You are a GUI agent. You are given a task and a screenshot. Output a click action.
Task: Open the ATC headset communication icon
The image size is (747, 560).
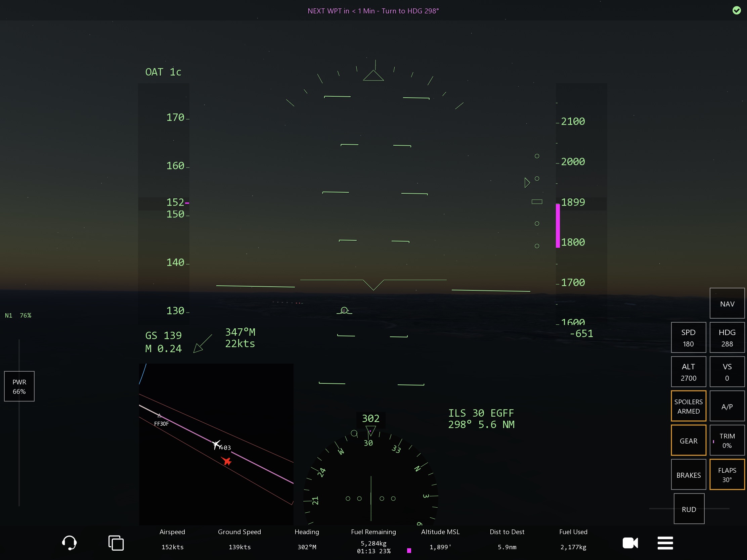pyautogui.click(x=69, y=543)
